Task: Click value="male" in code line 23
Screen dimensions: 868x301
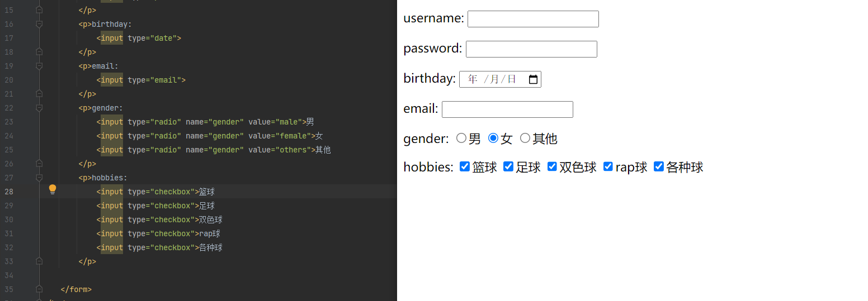Action: click(276, 122)
